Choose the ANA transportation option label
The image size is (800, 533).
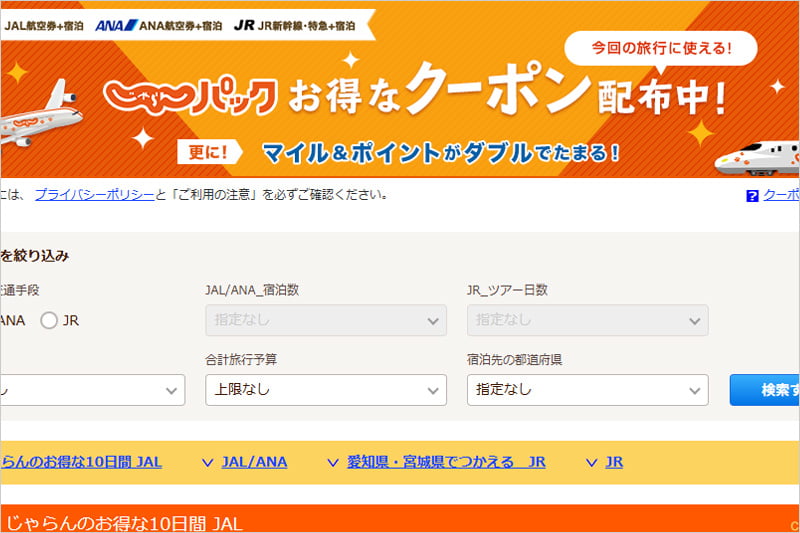(14, 321)
